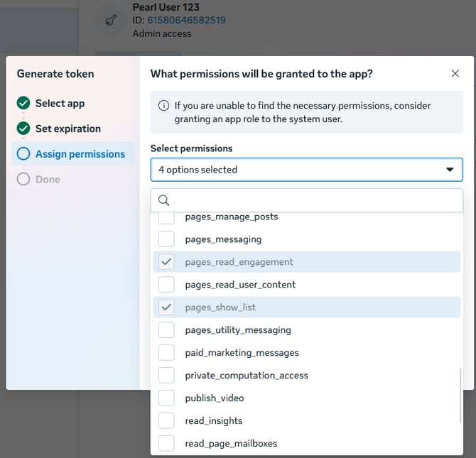Viewport: 476px width, 458px height.
Task: Click the magnifier icon in the search box
Action: point(163,200)
